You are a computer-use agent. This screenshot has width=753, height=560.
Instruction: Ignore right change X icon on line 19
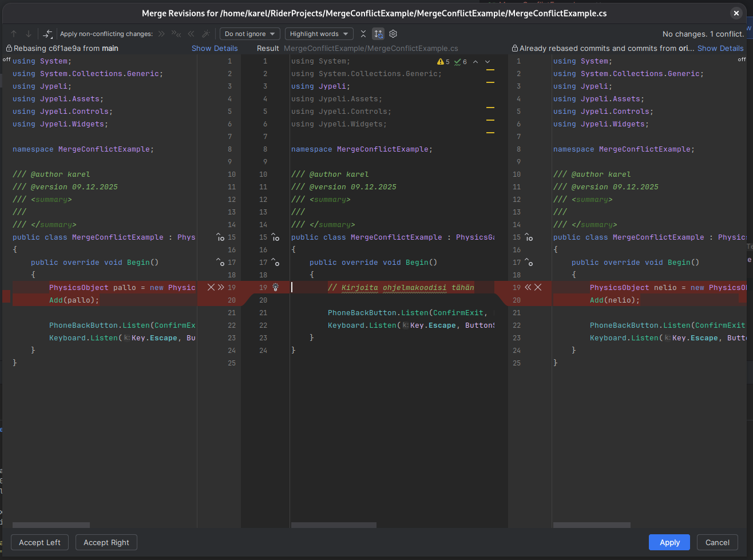point(538,287)
